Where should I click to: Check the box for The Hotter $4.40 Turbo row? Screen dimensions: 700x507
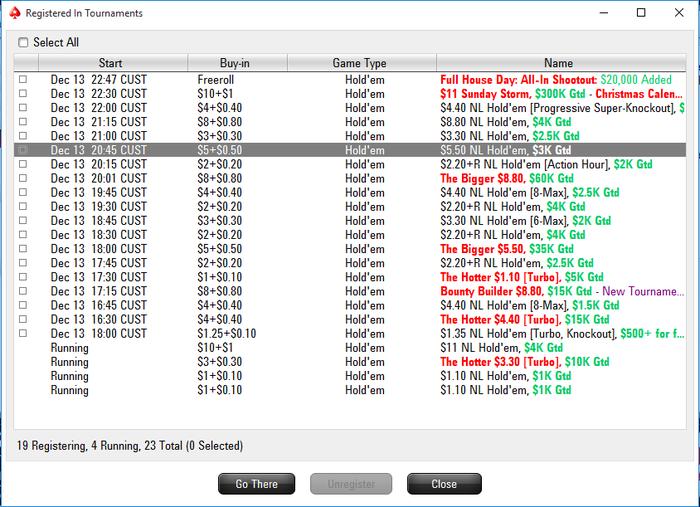23,319
